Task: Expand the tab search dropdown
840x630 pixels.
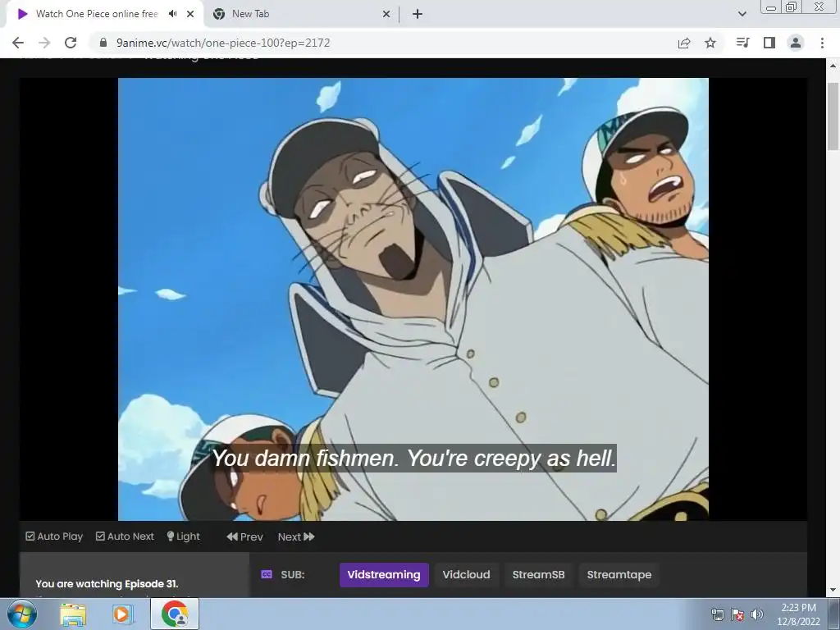Action: tap(742, 14)
